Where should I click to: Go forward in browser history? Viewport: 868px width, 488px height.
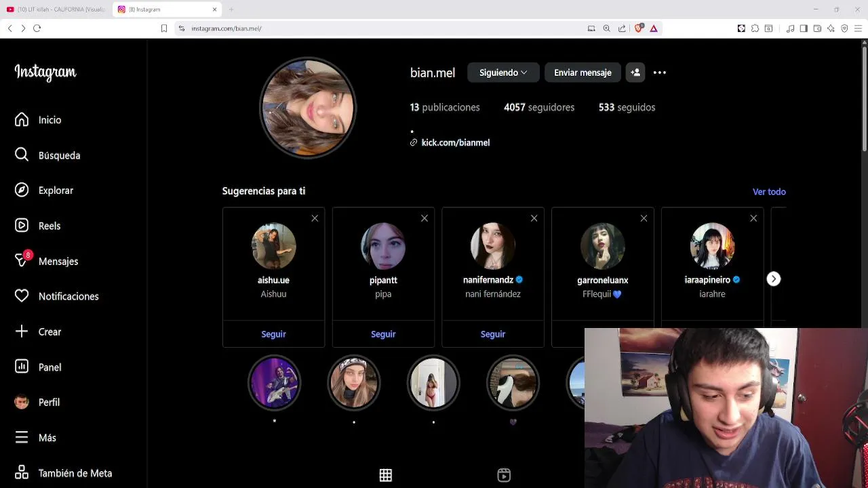(x=23, y=28)
